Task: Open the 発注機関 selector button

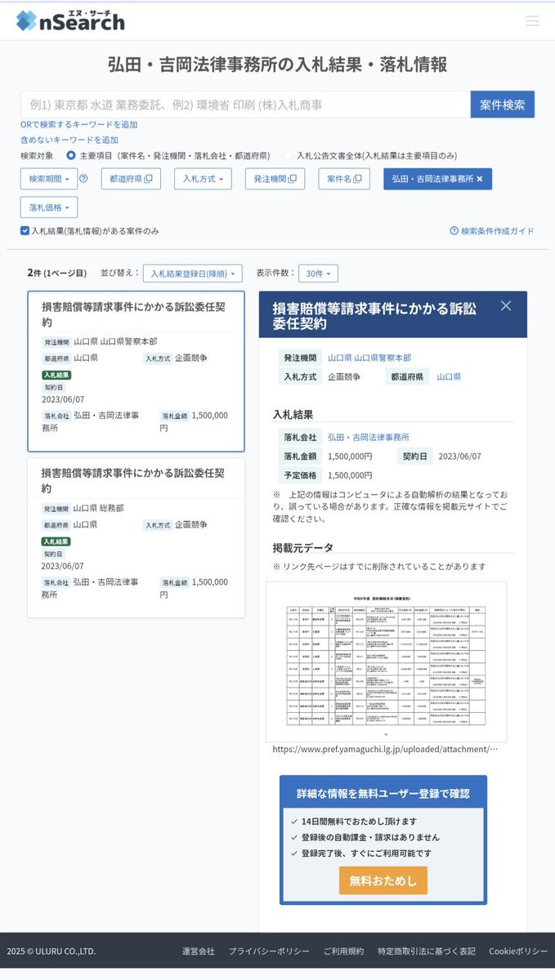Action: 275,179
